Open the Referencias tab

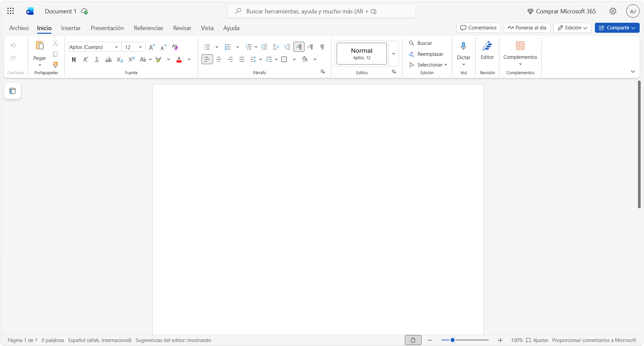coord(148,28)
